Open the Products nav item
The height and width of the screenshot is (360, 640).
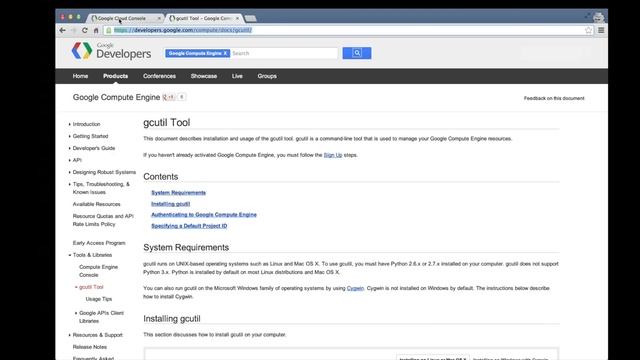click(116, 76)
